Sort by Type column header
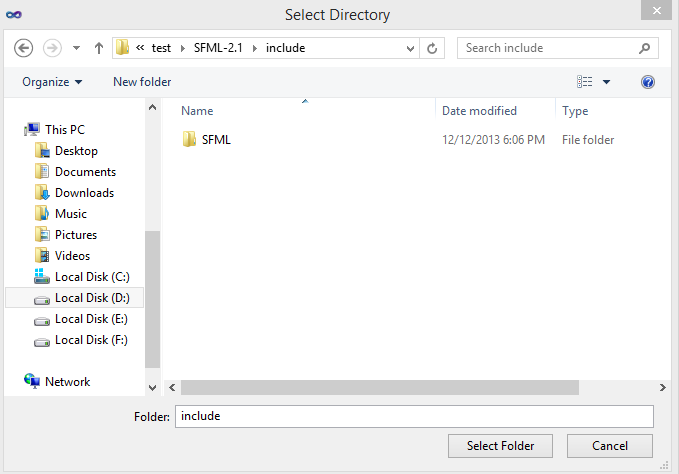 tap(575, 111)
